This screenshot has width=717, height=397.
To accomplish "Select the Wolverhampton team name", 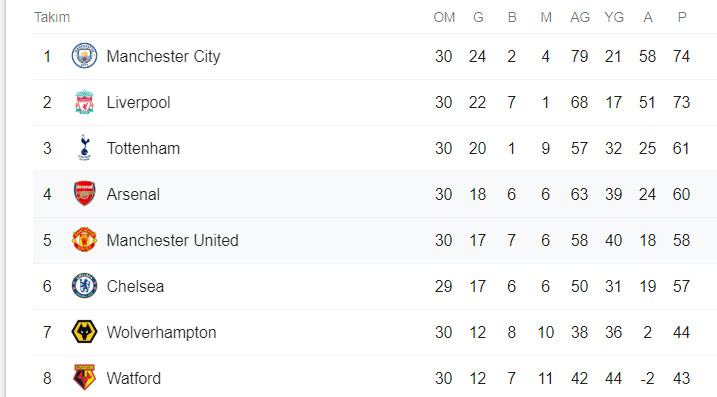I will point(161,333).
